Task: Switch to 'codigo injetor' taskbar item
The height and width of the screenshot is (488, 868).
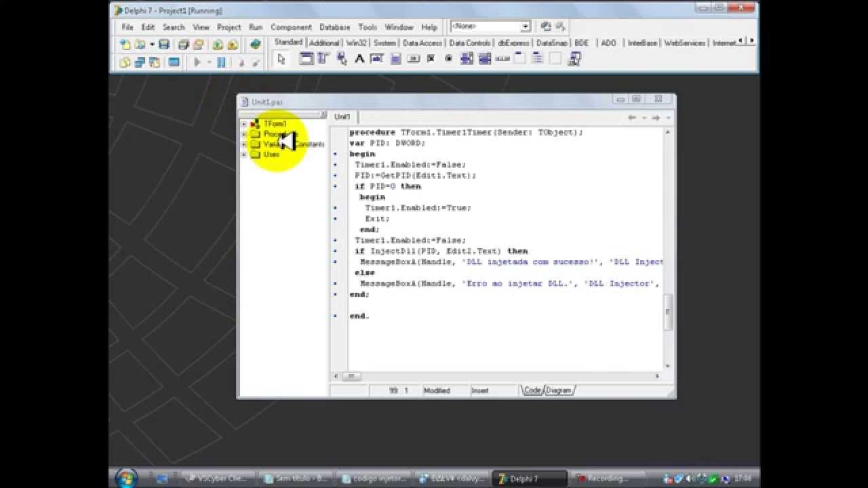Action: pyautogui.click(x=374, y=479)
